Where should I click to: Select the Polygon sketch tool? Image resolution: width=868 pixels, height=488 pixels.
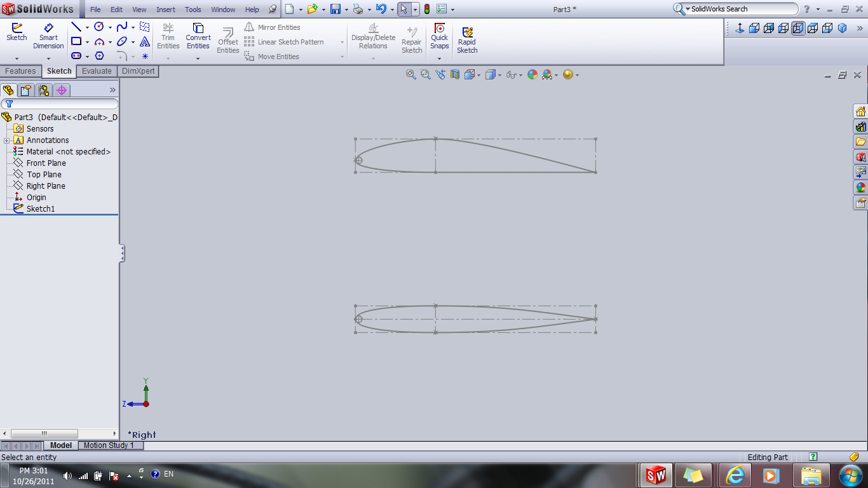[99, 56]
